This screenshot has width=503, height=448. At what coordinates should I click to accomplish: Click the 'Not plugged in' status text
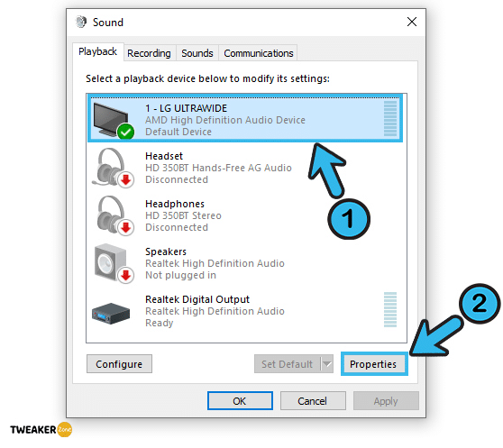180,275
